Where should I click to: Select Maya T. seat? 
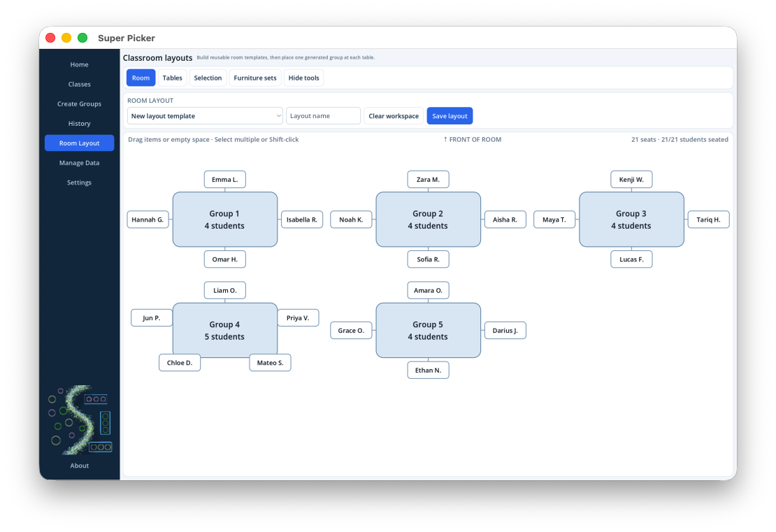[x=554, y=220]
